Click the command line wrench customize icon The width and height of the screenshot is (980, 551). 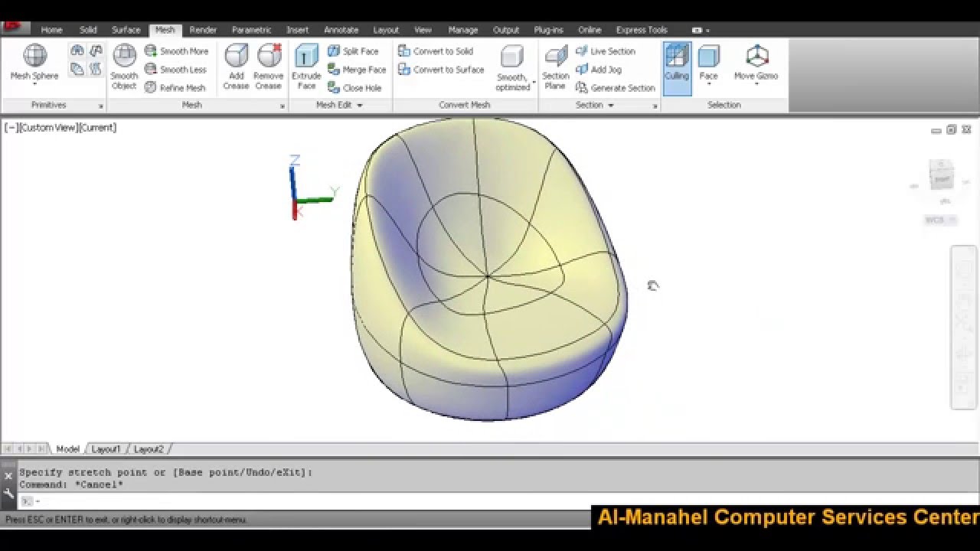pyautogui.click(x=8, y=494)
